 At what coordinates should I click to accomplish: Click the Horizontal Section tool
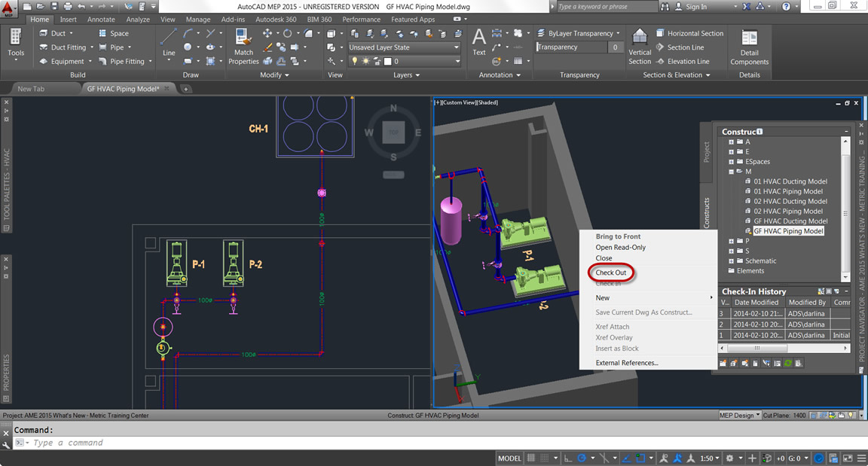[689, 33]
